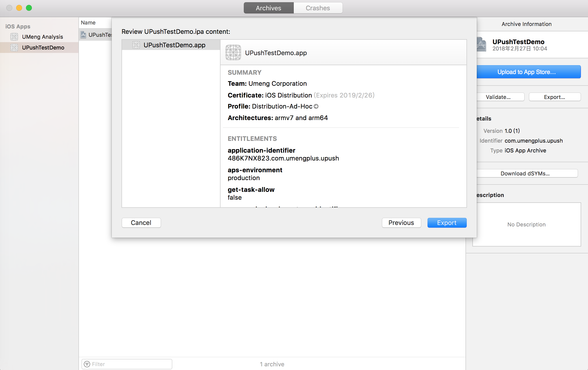Click the large UPushTestDemo.app header icon
Viewport: 588px width, 370px height.
(233, 52)
